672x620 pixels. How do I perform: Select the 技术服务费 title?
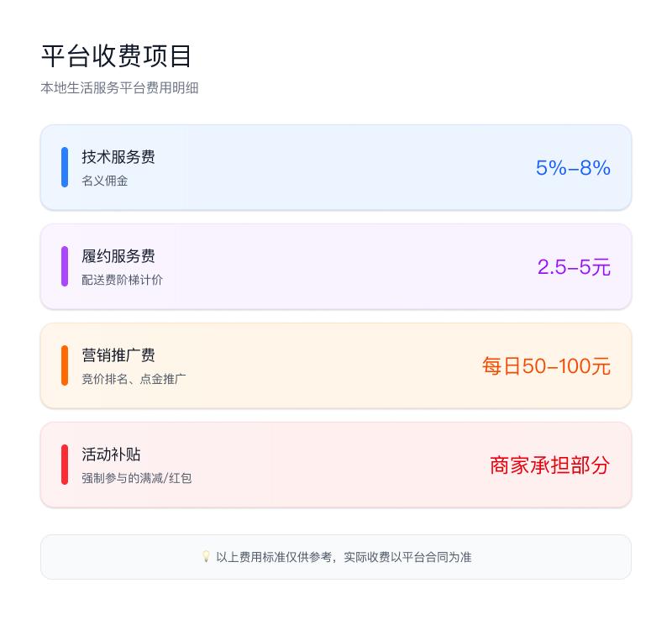click(118, 157)
